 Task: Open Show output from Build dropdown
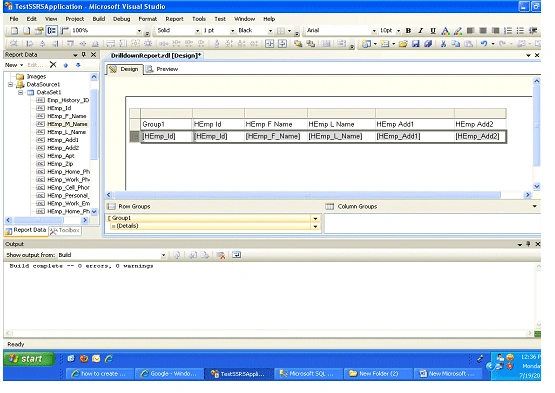(x=163, y=255)
